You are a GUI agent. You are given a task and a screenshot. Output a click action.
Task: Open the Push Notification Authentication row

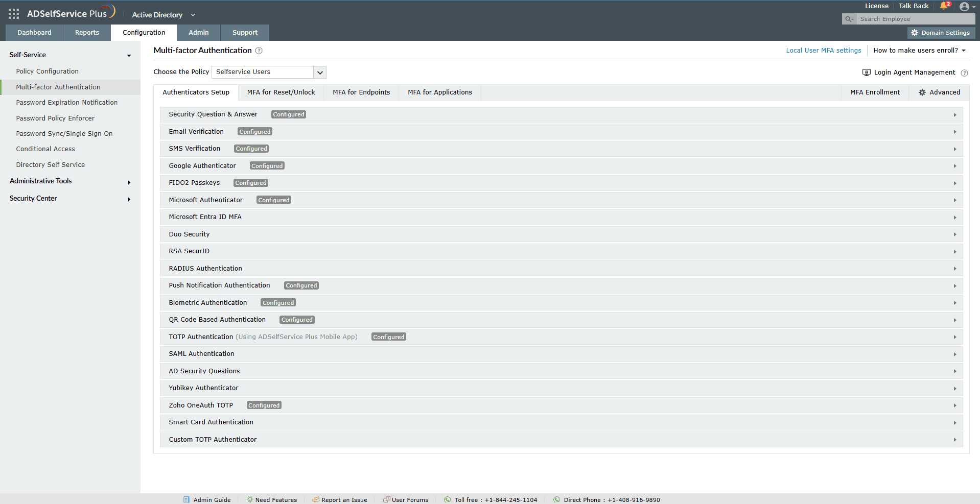pyautogui.click(x=561, y=285)
